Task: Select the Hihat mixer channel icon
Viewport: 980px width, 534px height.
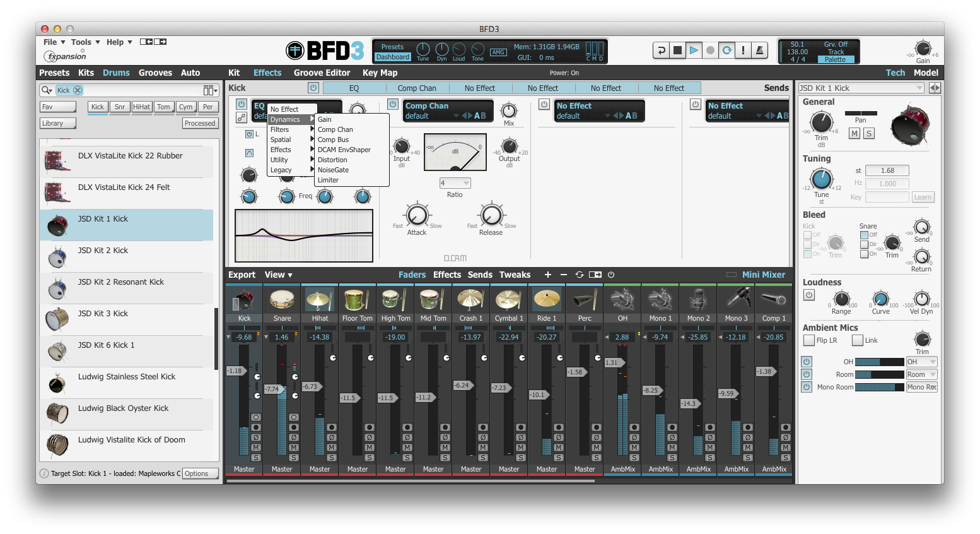Action: coord(320,299)
